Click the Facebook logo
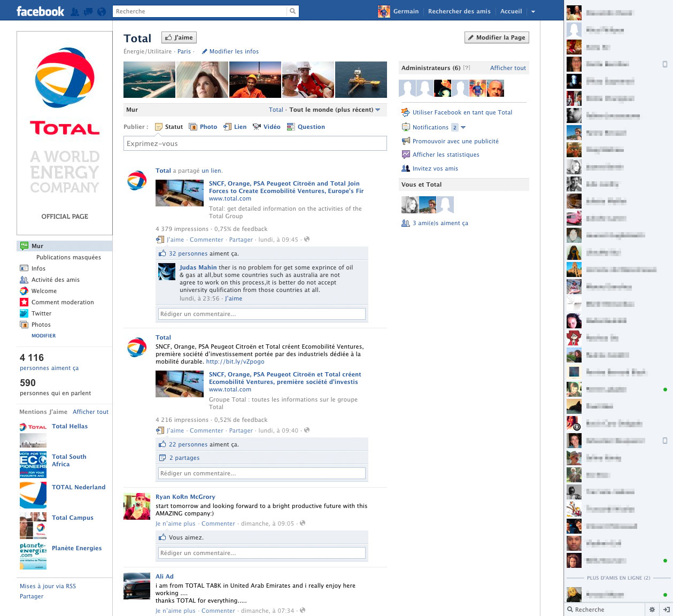 point(40,11)
